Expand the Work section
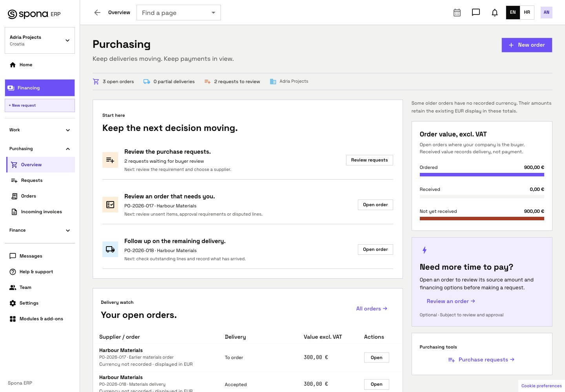 pyautogui.click(x=40, y=130)
